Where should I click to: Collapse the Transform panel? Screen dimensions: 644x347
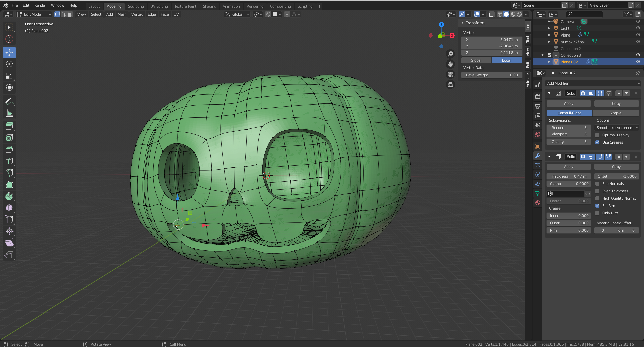(462, 23)
